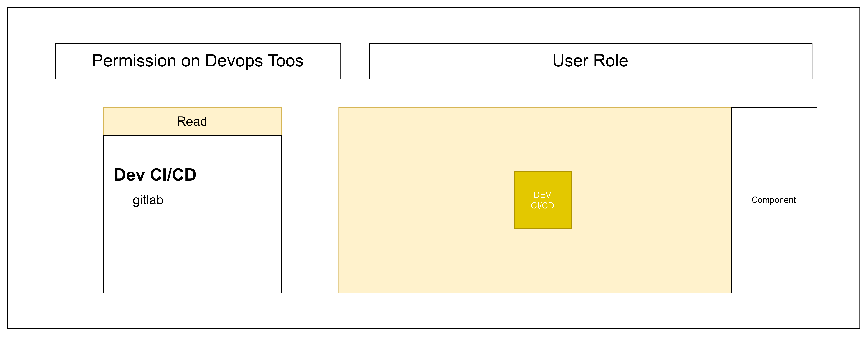Click the User Role header box
Screen dimensions: 868x337
(590, 61)
